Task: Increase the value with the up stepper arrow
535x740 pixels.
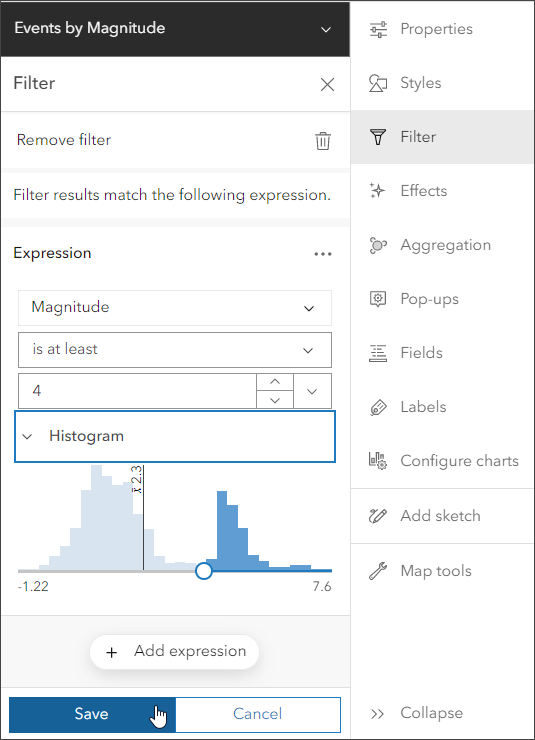Action: (275, 382)
